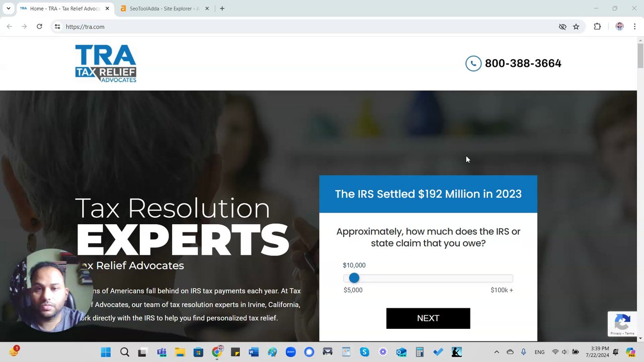
Task: Show hidden system tray icons
Action: [497, 352]
